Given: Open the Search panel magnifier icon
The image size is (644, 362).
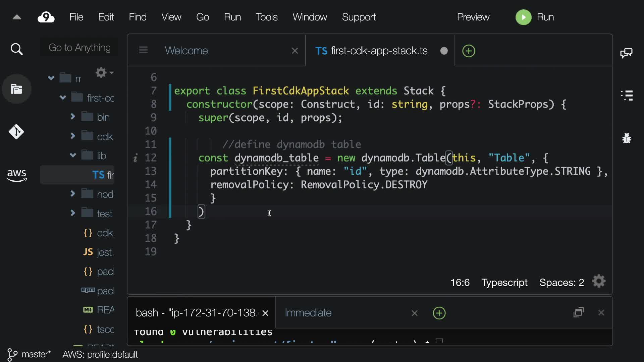Looking at the screenshot, I should (16, 49).
